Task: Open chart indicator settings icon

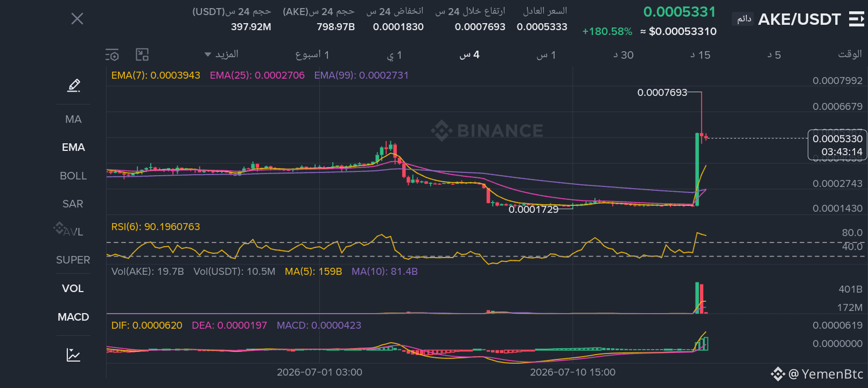Action: pyautogui.click(x=112, y=55)
